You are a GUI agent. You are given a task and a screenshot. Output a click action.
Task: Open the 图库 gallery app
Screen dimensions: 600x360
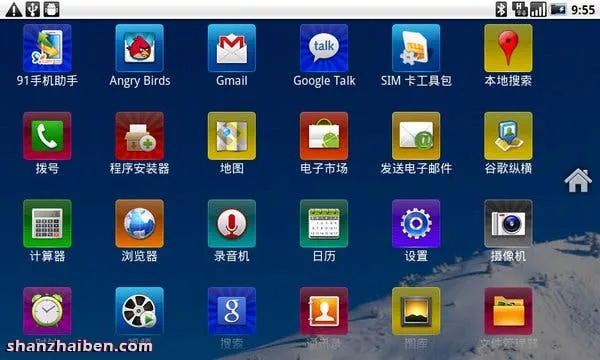(416, 311)
